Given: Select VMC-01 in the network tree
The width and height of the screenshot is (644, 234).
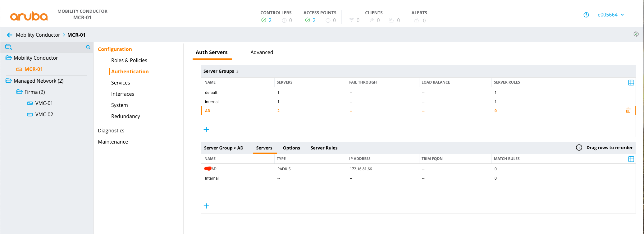Looking at the screenshot, I should point(44,103).
